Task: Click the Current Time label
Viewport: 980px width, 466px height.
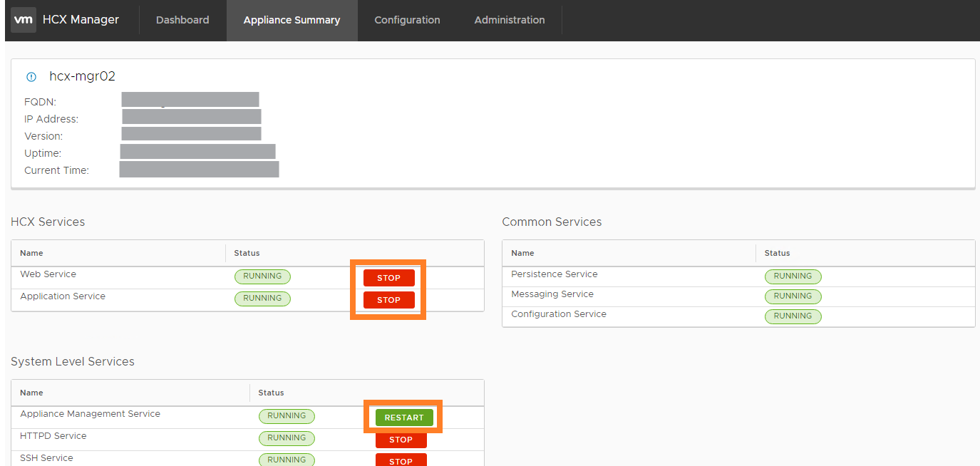Action: [56, 170]
